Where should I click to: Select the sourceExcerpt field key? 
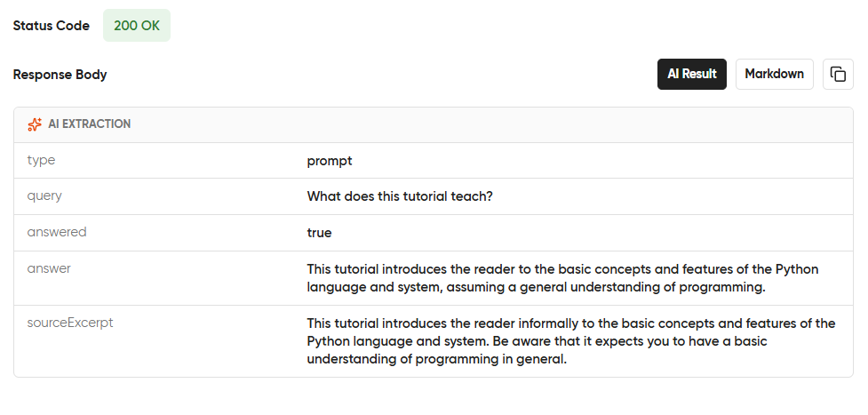click(x=70, y=323)
